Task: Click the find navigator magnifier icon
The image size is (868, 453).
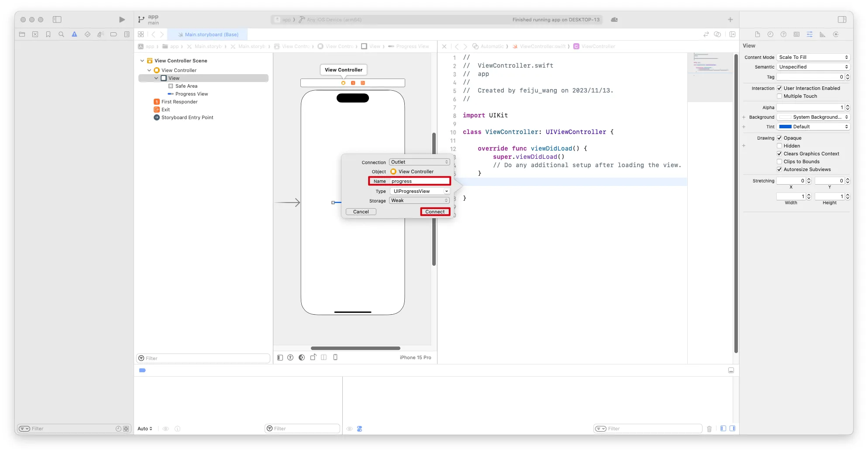Action: pyautogui.click(x=61, y=34)
